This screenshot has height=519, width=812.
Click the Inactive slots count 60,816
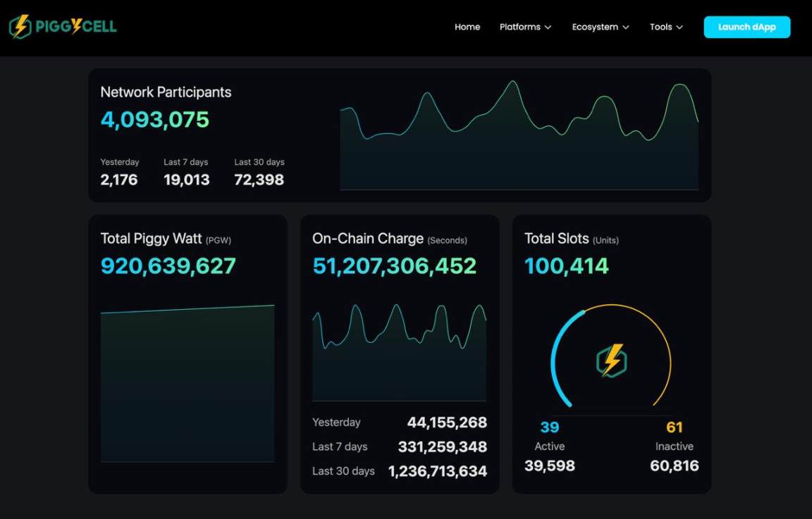tap(674, 465)
